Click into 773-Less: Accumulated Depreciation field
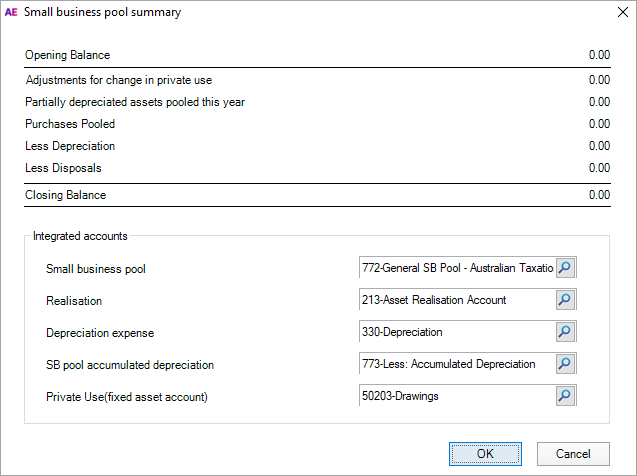The image size is (637, 476). pos(456,364)
